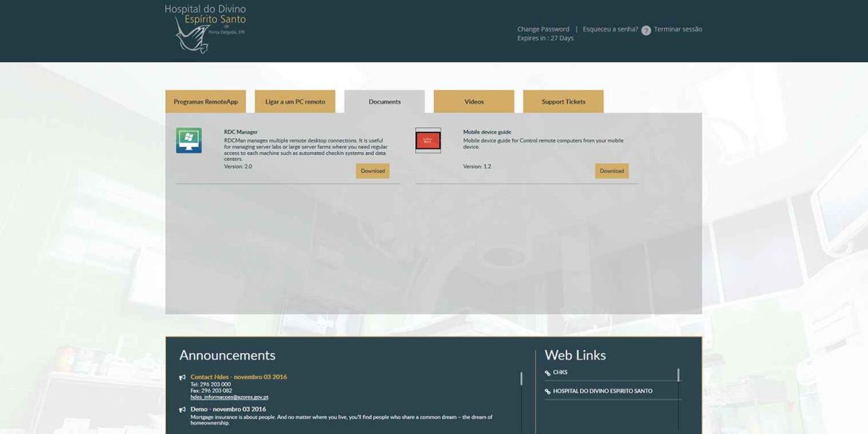
Task: Open the Support Tickets tab
Action: 562,101
